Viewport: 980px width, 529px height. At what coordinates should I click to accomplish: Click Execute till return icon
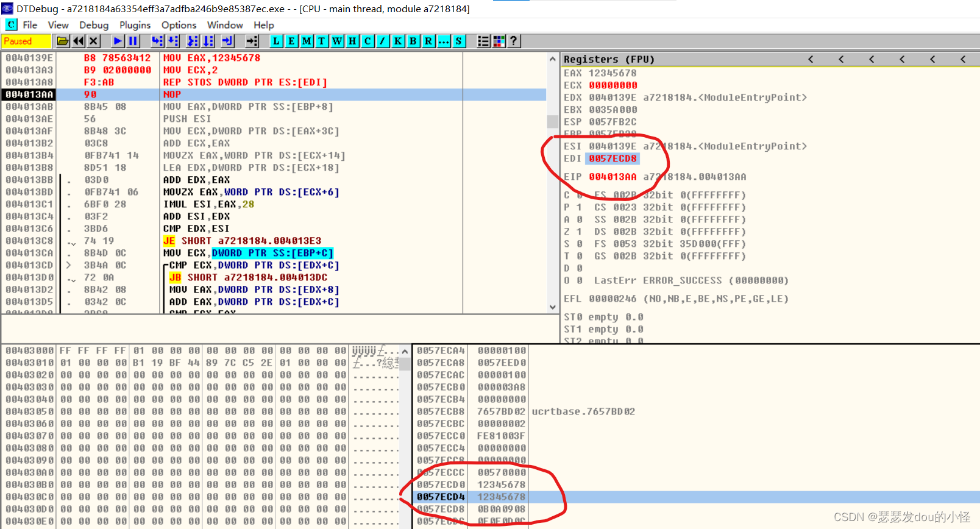(227, 41)
